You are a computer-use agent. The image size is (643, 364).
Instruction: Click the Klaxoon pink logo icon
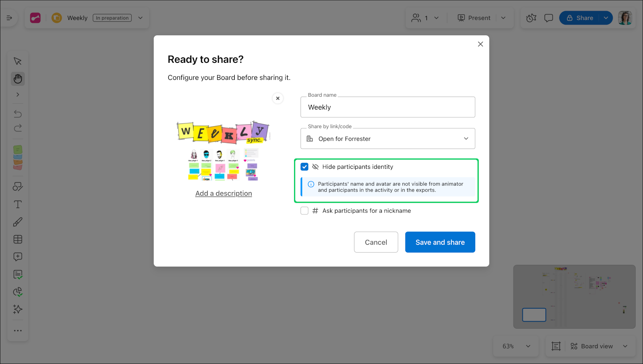35,18
